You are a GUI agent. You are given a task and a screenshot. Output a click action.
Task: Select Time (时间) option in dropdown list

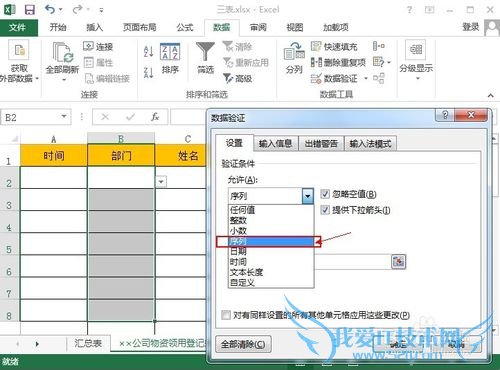(x=271, y=262)
